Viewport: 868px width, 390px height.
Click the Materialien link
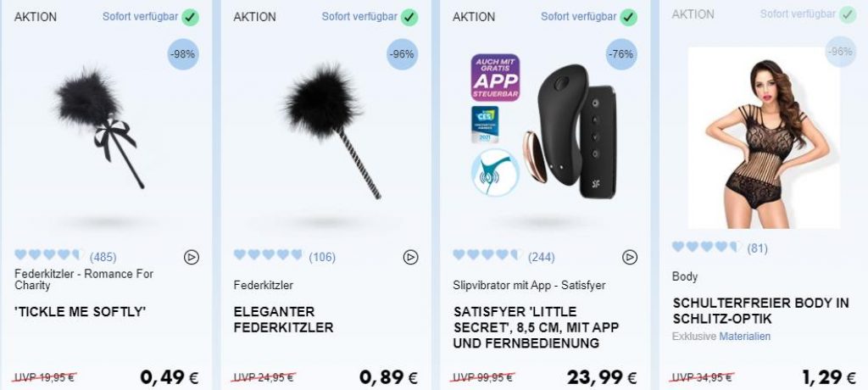tap(744, 337)
